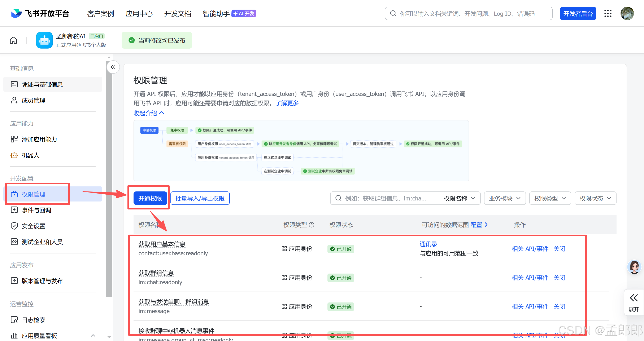Click the 孟郎郎的AI robot app icon
The width and height of the screenshot is (644, 341).
[44, 40]
